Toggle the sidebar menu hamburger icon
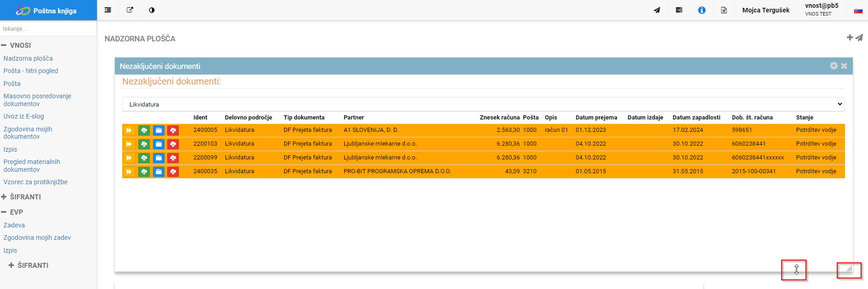 pyautogui.click(x=108, y=10)
